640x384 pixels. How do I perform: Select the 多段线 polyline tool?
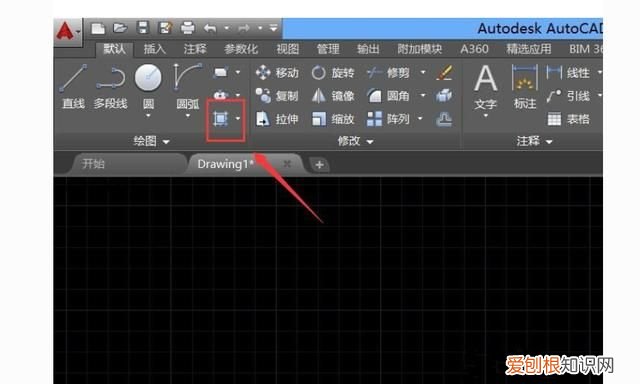click(110, 86)
